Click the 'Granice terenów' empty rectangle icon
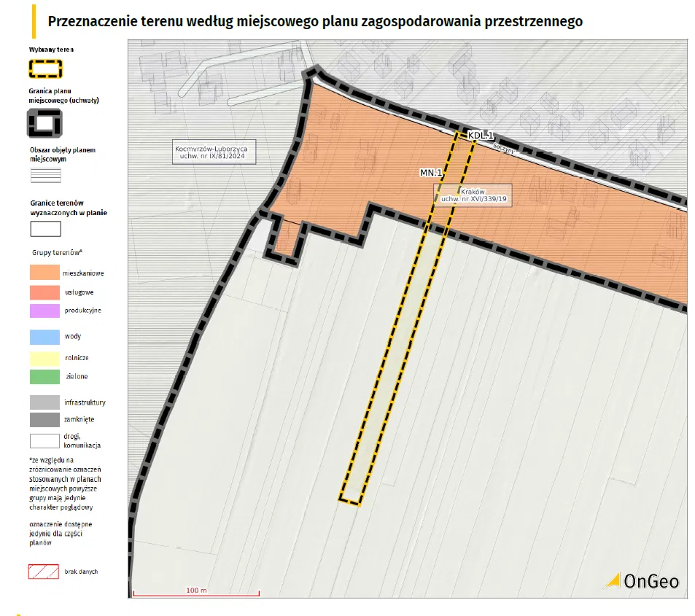 click(x=45, y=229)
